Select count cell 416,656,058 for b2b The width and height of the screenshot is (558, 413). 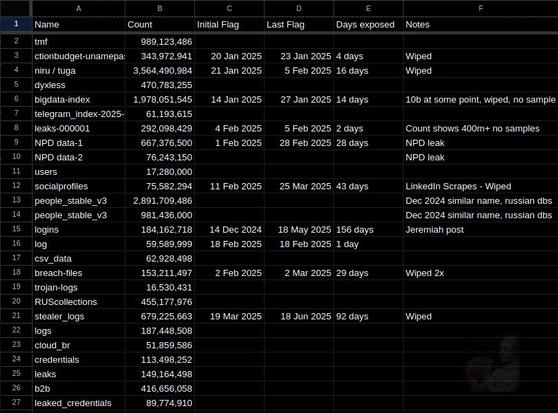(160, 388)
